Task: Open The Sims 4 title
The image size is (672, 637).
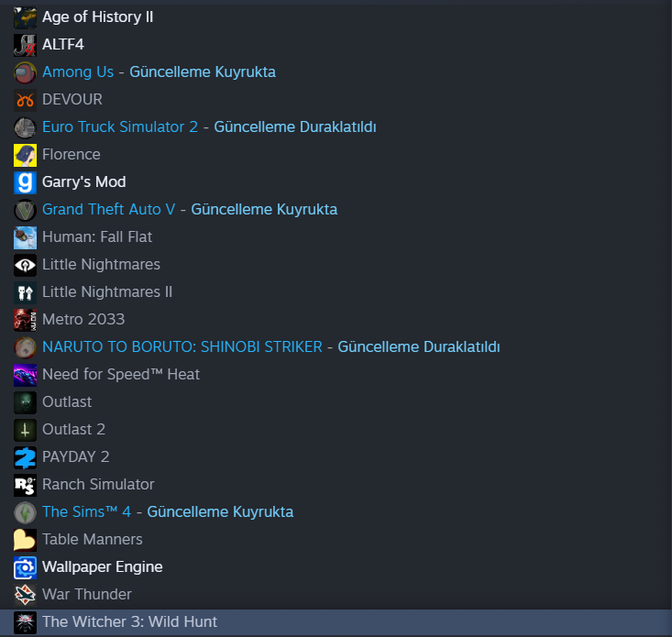Action: [86, 512]
